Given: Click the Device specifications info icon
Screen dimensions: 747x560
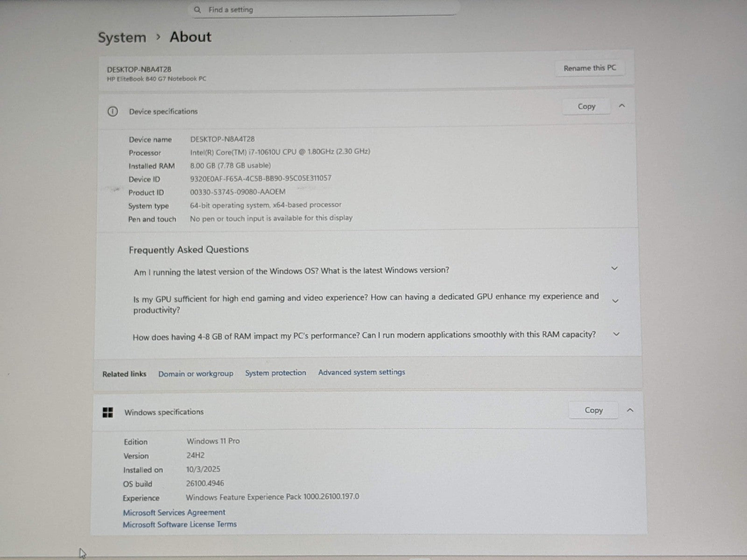Looking at the screenshot, I should pyautogui.click(x=113, y=112).
